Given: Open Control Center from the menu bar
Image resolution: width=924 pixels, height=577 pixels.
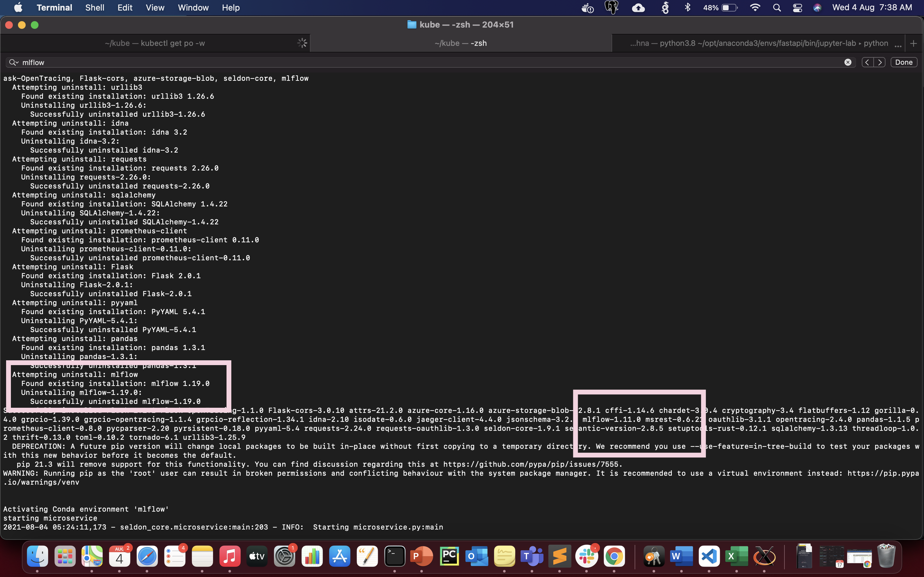Looking at the screenshot, I should pos(797,7).
